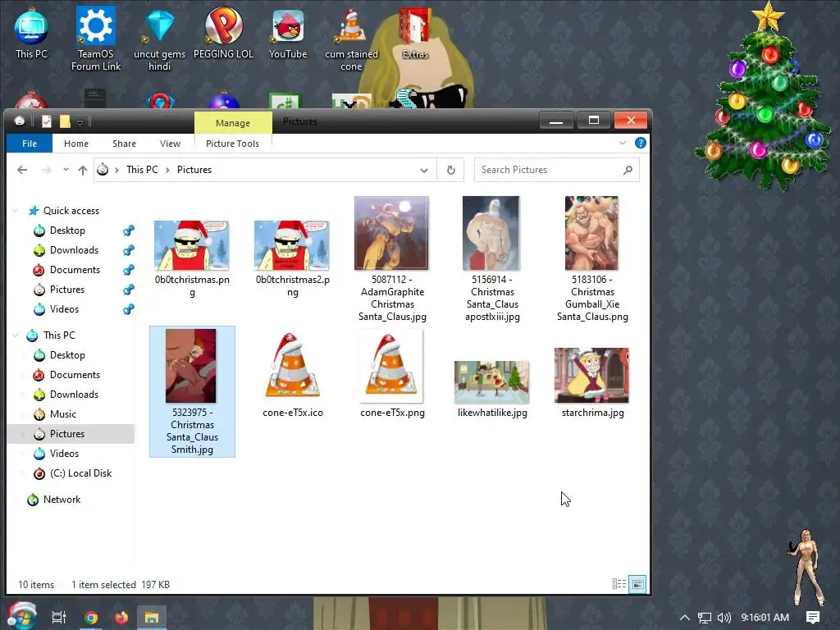
Task: Select the cone-eT5x.png file
Action: click(392, 374)
